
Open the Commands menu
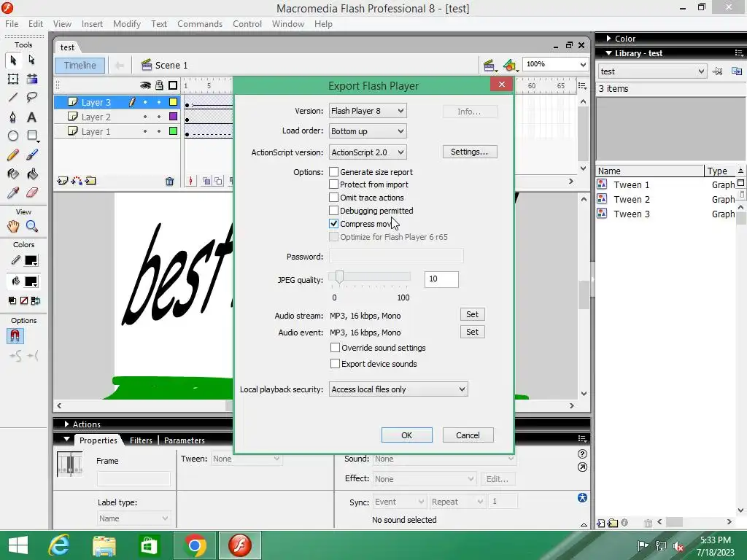pyautogui.click(x=200, y=24)
